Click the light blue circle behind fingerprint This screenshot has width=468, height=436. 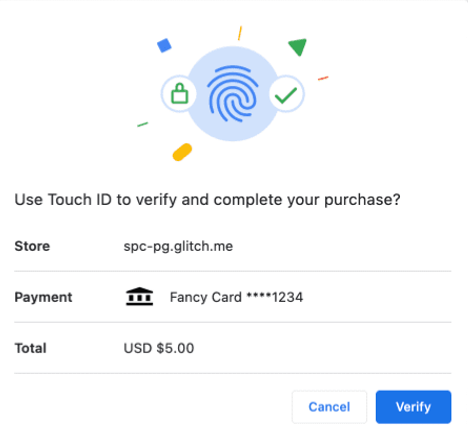233,94
